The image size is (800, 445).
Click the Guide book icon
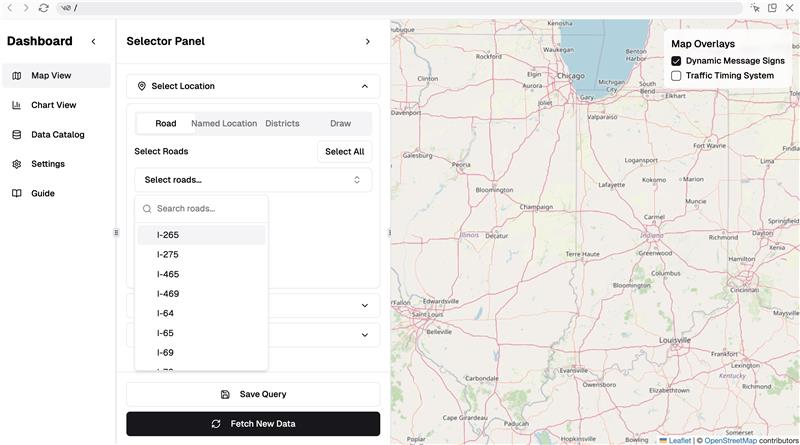tap(17, 193)
